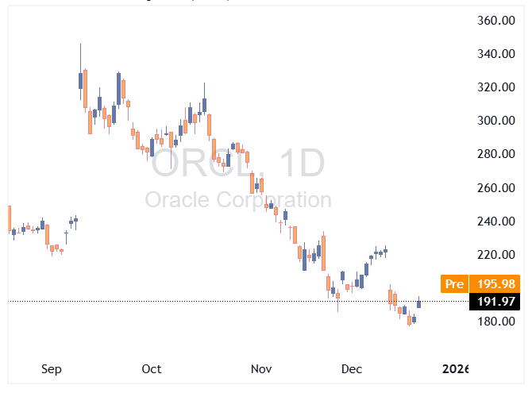Click the 320.00 price axis label
532x393 pixels.
[498, 87]
